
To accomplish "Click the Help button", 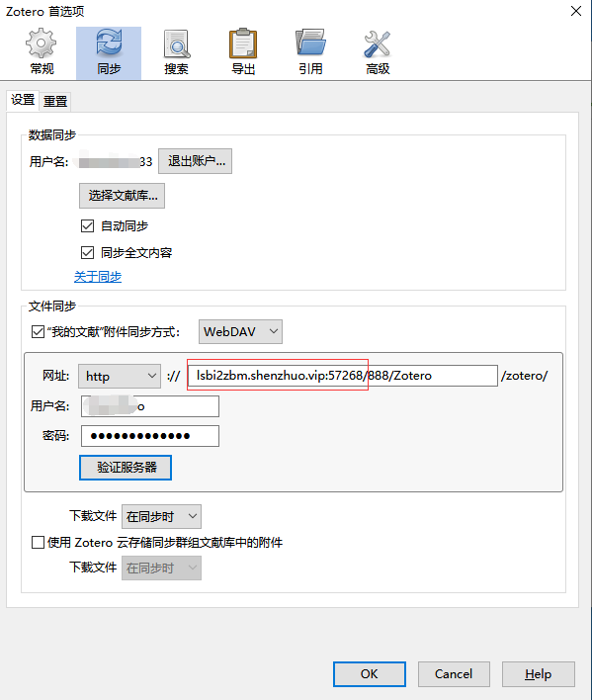I will pyautogui.click(x=539, y=674).
